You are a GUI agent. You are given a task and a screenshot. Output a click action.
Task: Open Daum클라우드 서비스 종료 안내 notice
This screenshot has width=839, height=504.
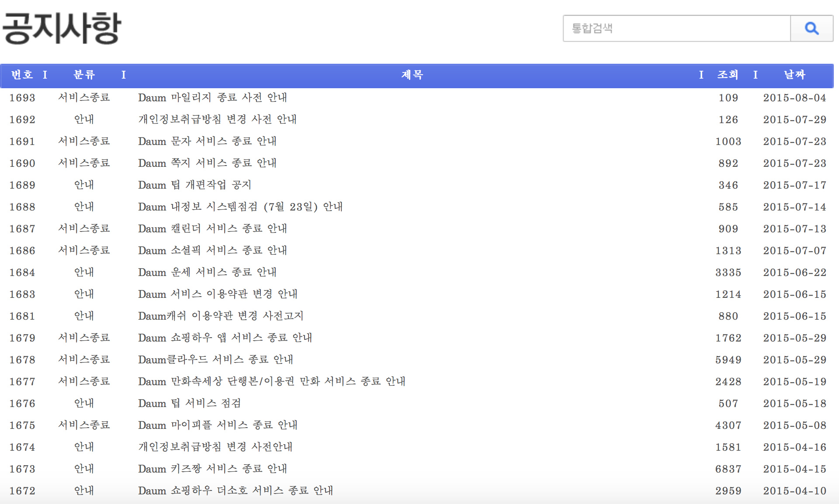click(215, 360)
